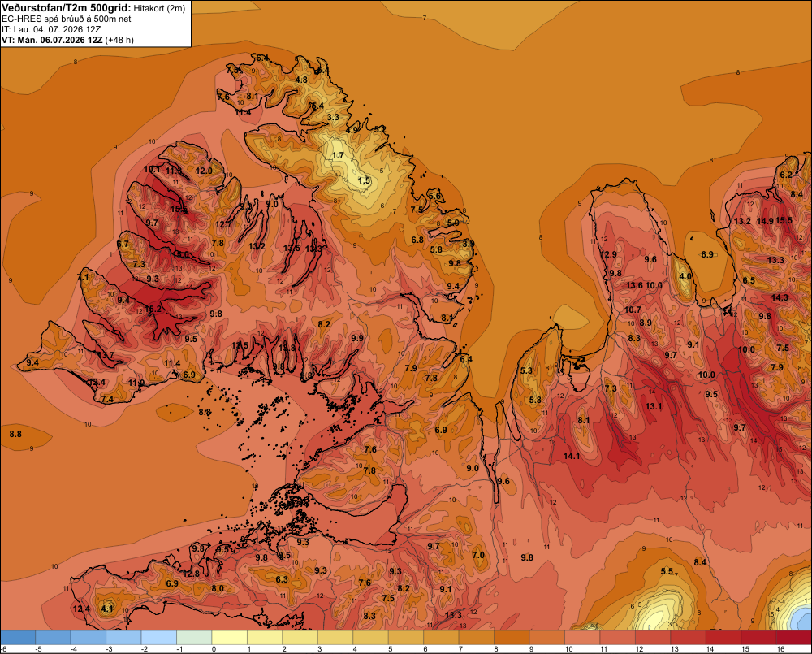Pick the blue swatch between -6 and -5
This screenshot has height=654, width=812.
click(x=18, y=638)
